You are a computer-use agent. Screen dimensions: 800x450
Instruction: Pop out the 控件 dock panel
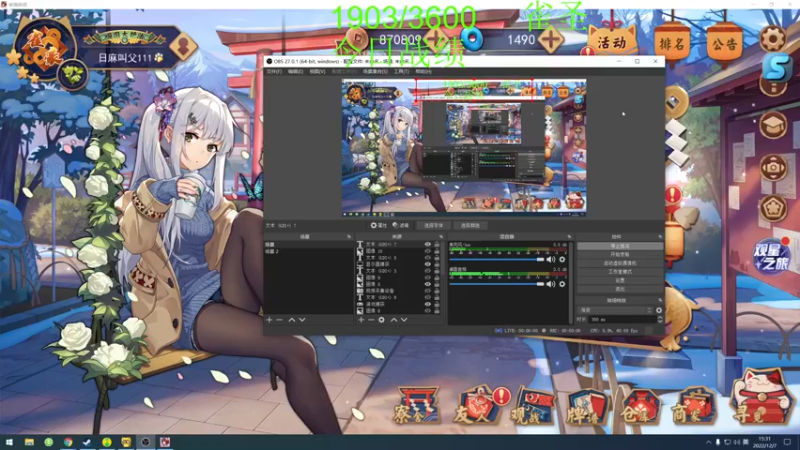pos(660,237)
